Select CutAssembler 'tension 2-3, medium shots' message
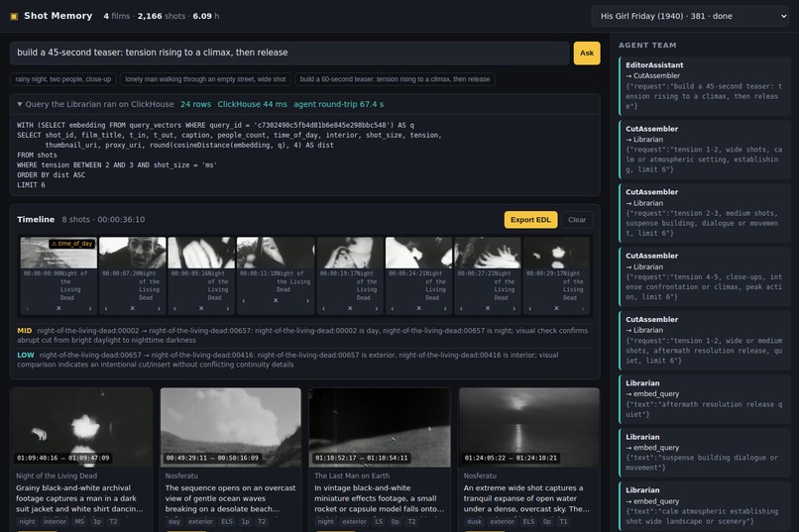The image size is (799, 532). (x=705, y=213)
